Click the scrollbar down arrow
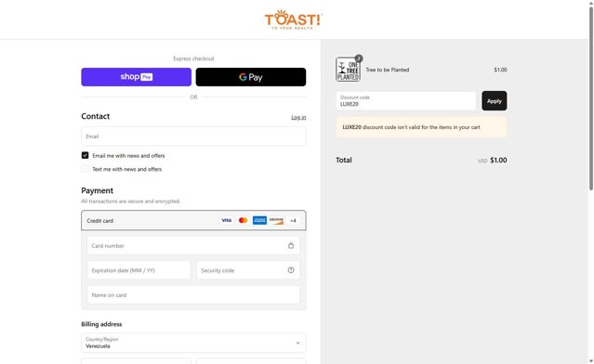 590,361
